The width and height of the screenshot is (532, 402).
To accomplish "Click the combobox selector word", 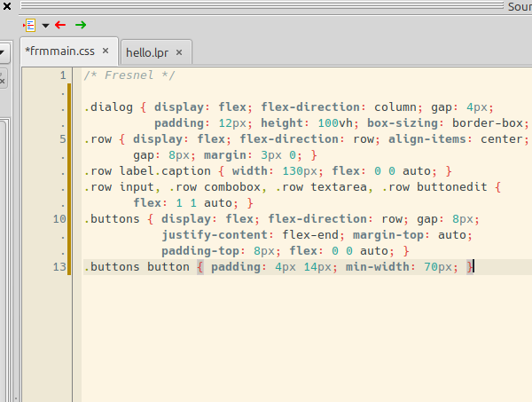I will pyautogui.click(x=232, y=187).
